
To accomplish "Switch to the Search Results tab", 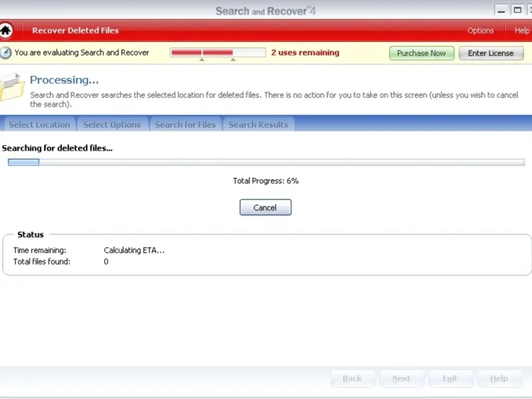I will (258, 124).
